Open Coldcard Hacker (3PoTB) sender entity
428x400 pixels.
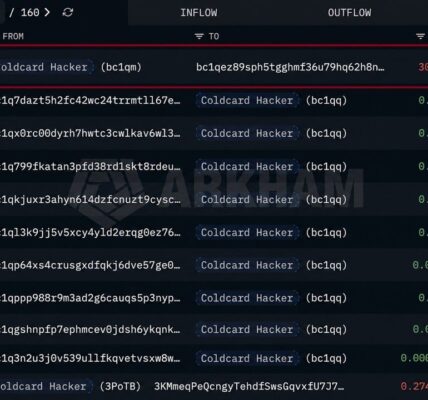click(70, 386)
